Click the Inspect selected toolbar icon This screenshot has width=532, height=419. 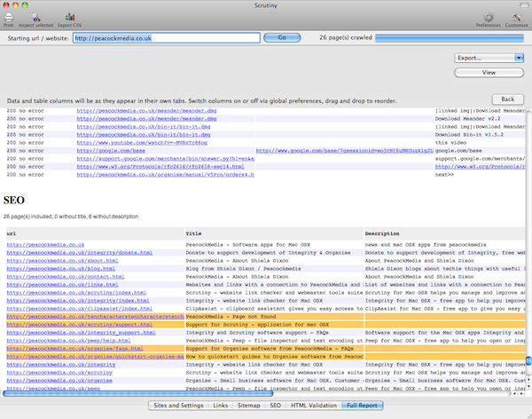(35, 20)
